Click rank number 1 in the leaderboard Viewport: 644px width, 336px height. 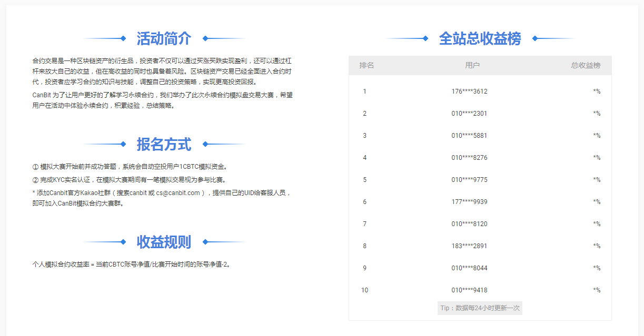(364, 91)
